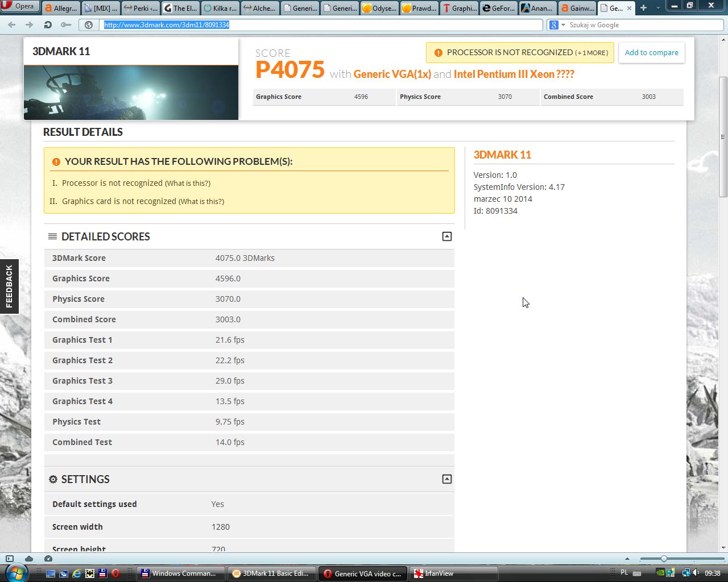Switch to the Gainw... tab
728x582 pixels.
578,8
